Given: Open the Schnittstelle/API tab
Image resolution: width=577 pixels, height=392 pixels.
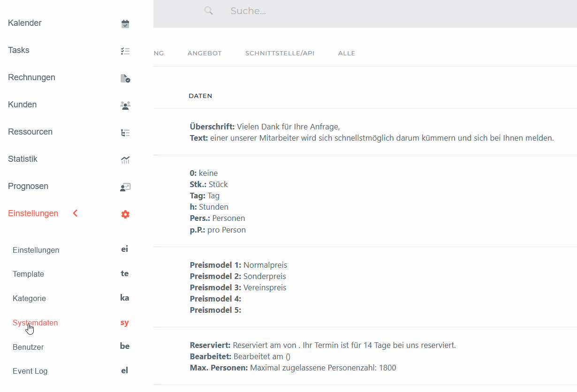Looking at the screenshot, I should (280, 53).
